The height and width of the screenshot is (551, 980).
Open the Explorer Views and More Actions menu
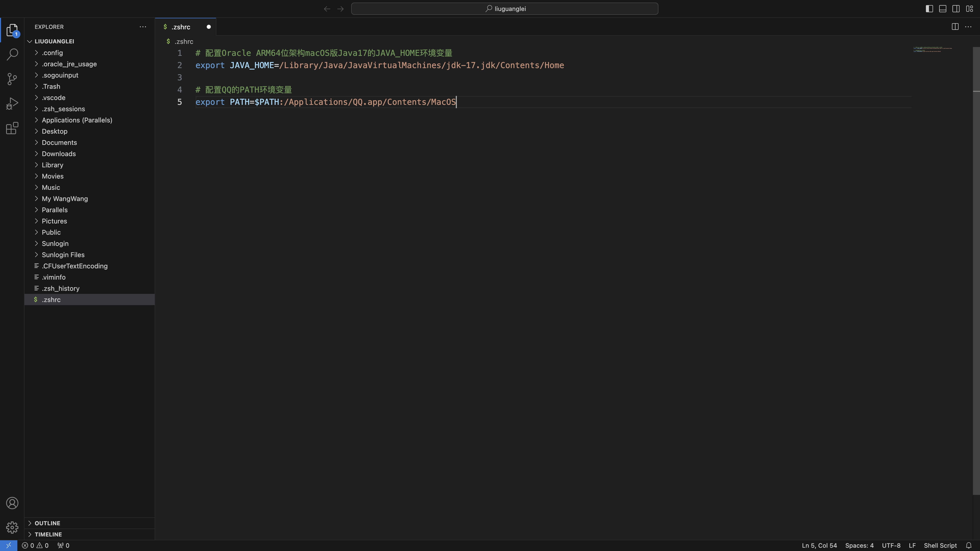tap(143, 27)
